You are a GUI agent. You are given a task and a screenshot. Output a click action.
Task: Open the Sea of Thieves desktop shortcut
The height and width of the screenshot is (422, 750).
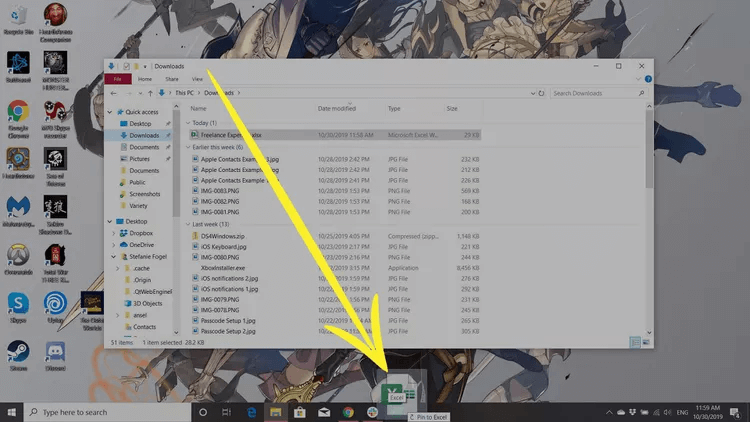click(x=55, y=167)
